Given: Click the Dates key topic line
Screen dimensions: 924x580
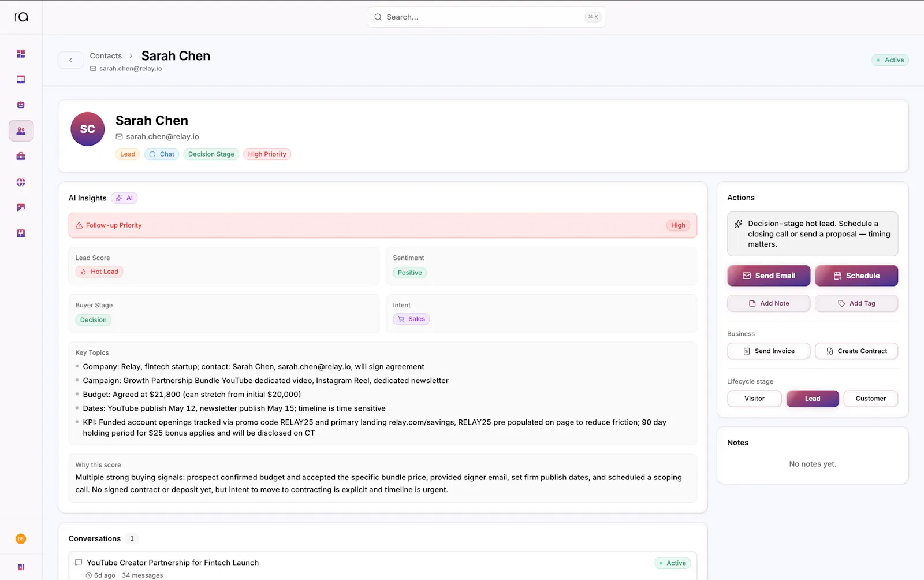Looking at the screenshot, I should pyautogui.click(x=234, y=408).
